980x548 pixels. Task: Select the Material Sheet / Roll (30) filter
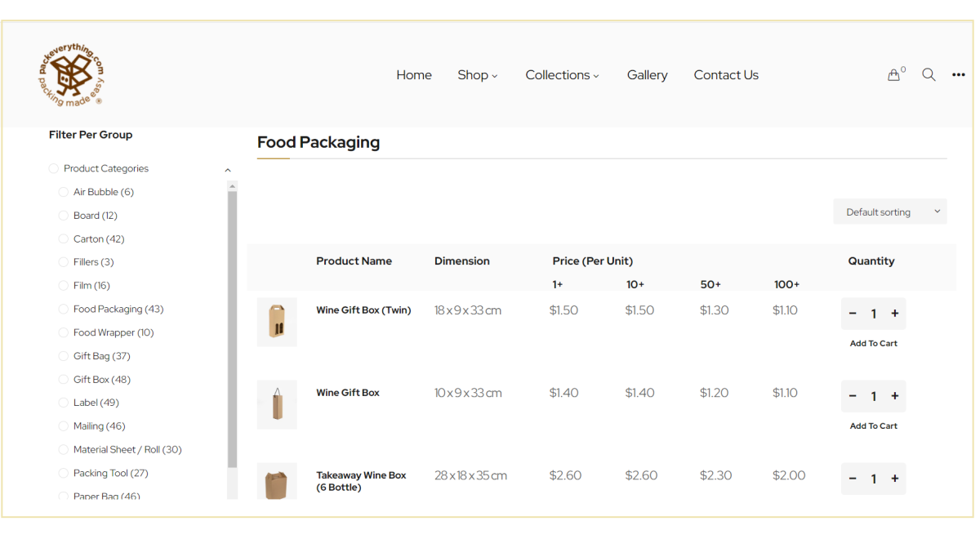pos(64,450)
